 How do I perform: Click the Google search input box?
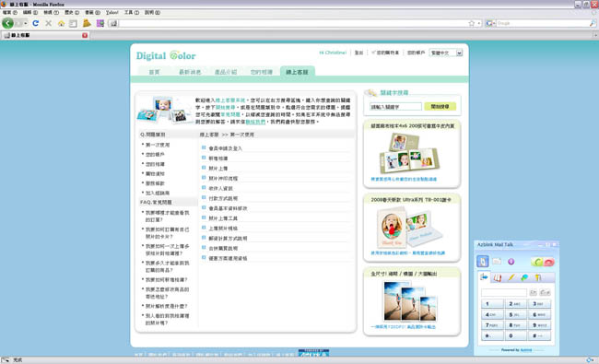click(543, 23)
